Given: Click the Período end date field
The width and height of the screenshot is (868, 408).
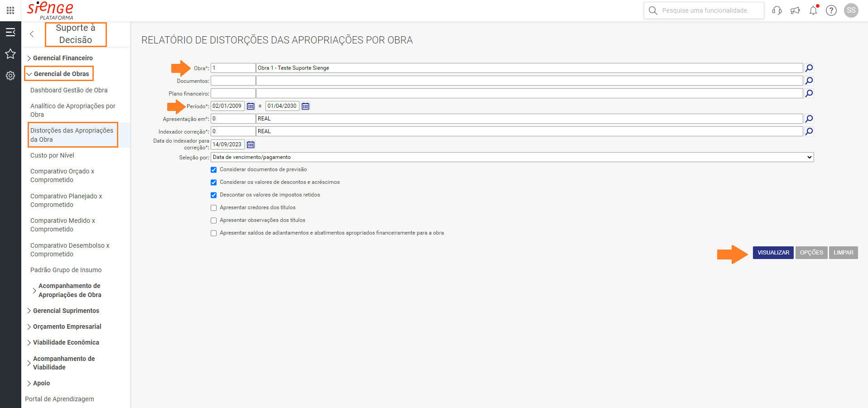Looking at the screenshot, I should coord(282,106).
